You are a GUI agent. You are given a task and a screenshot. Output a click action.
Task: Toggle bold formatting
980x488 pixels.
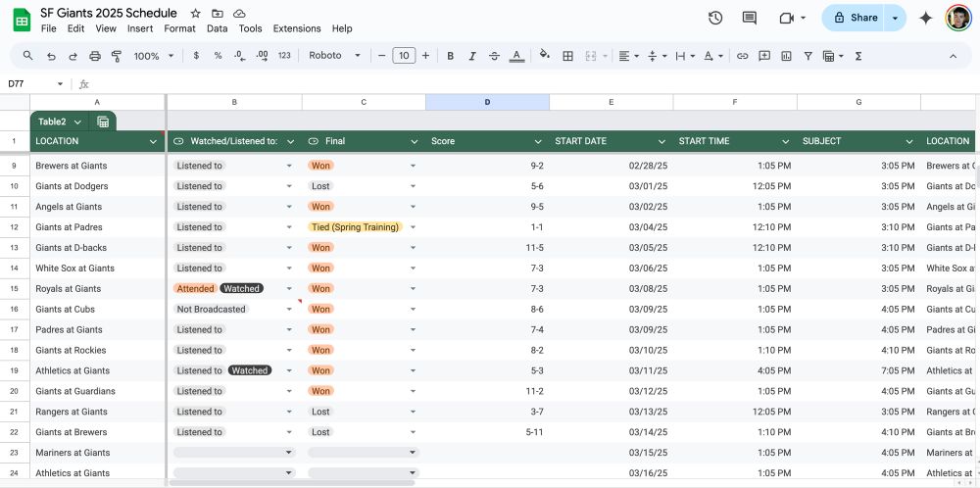(450, 56)
